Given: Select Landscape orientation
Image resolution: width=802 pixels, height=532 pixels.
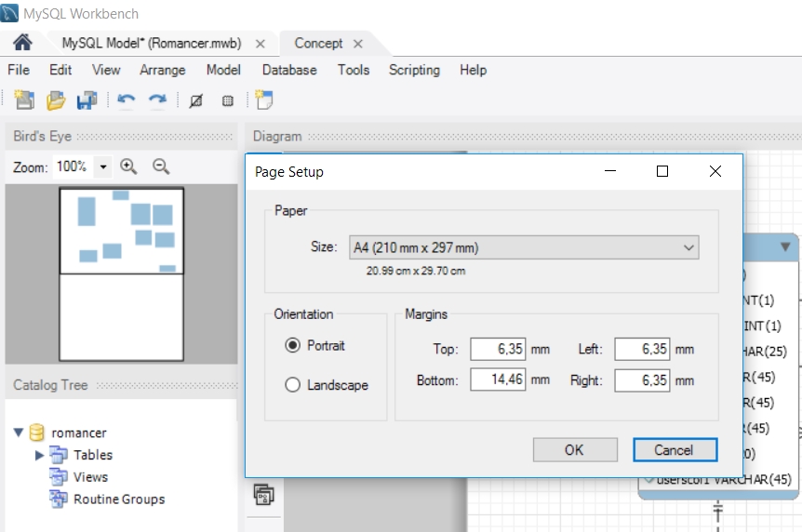Looking at the screenshot, I should pos(292,385).
